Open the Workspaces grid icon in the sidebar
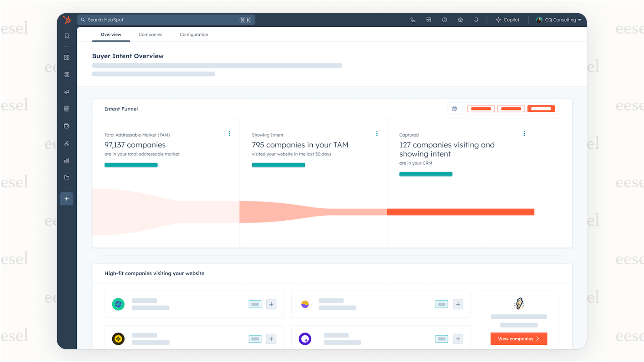644x362 pixels. click(67, 57)
